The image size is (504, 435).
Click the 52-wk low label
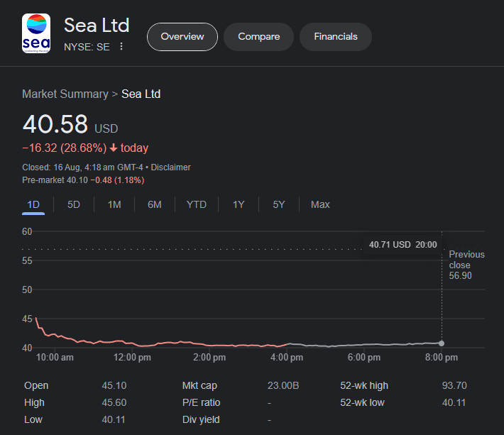click(x=362, y=402)
